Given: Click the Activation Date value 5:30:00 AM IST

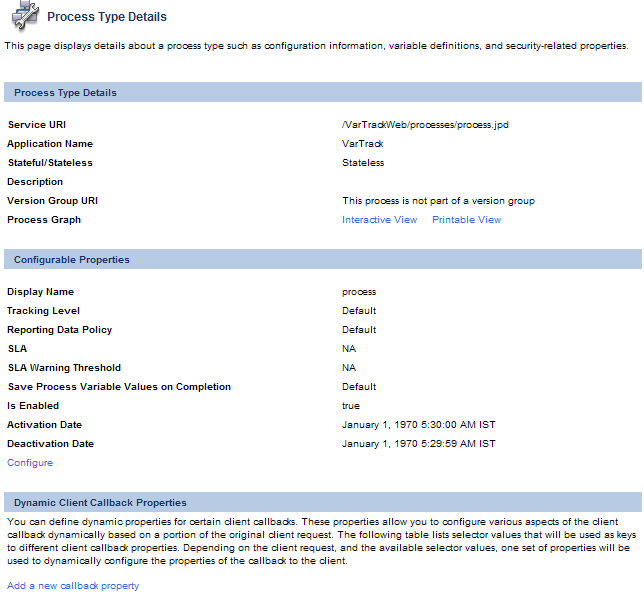Looking at the screenshot, I should [x=419, y=425].
